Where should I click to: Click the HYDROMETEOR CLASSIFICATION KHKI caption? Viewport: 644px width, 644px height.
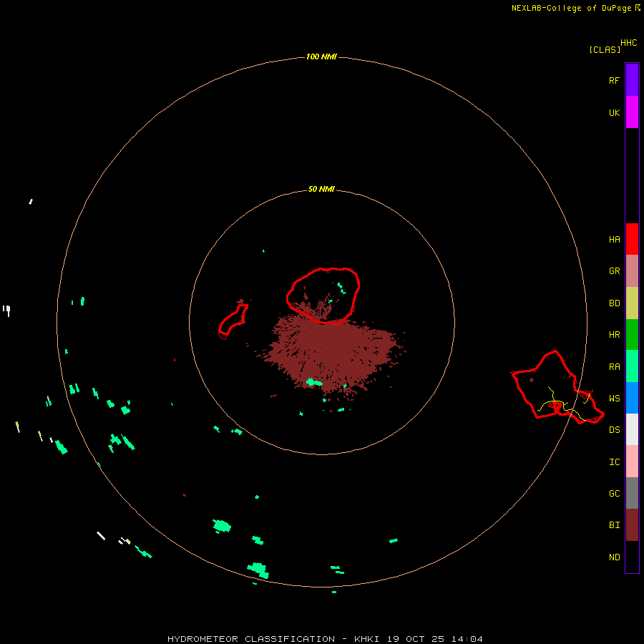(325, 639)
